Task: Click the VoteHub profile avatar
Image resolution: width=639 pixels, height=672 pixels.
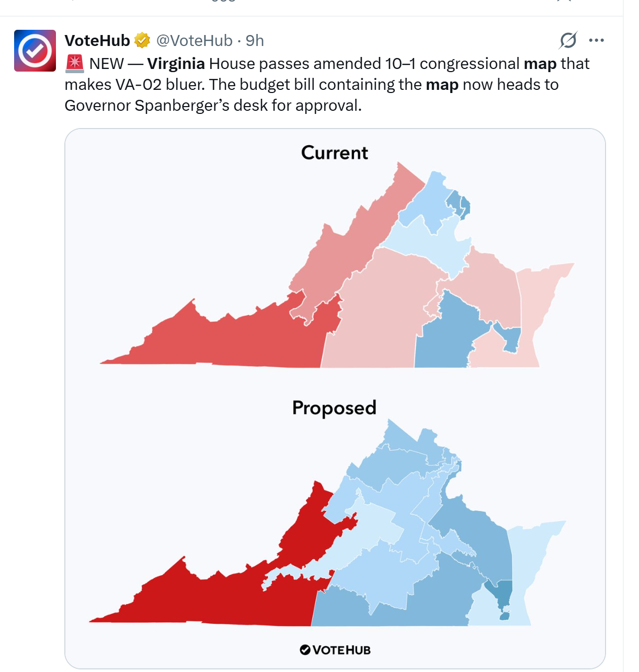Action: tap(35, 51)
